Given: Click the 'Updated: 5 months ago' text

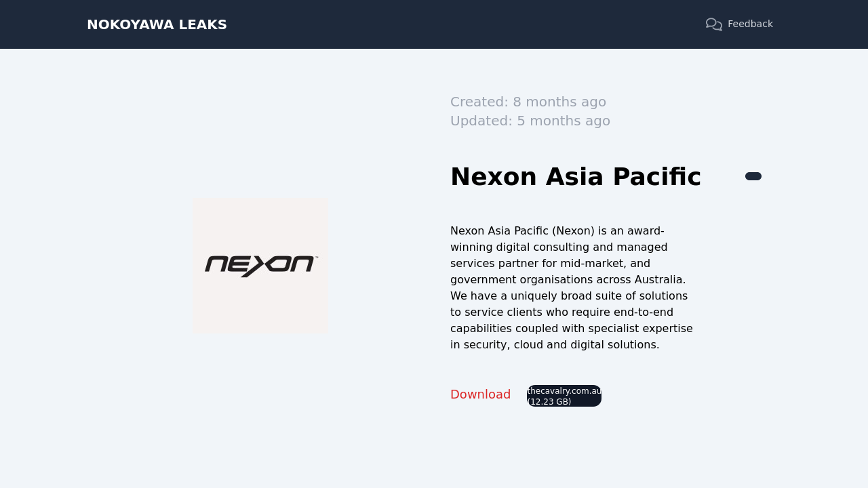Looking at the screenshot, I should tap(530, 121).
